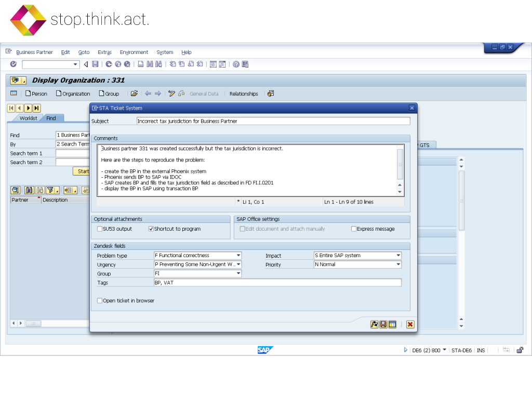This screenshot has width=532, height=399.
Task: Click the save icon in the dialog footer
Action: 383,324
